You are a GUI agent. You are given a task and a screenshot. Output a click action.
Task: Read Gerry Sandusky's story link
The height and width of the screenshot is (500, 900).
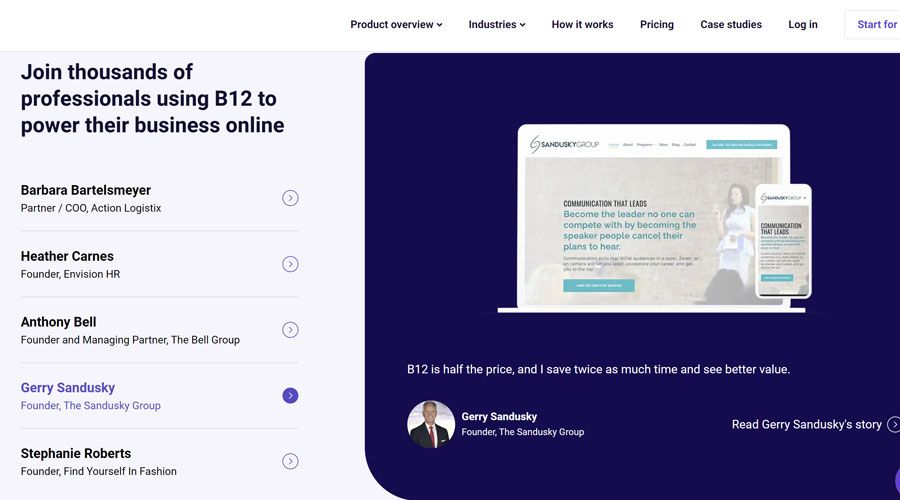pos(806,425)
